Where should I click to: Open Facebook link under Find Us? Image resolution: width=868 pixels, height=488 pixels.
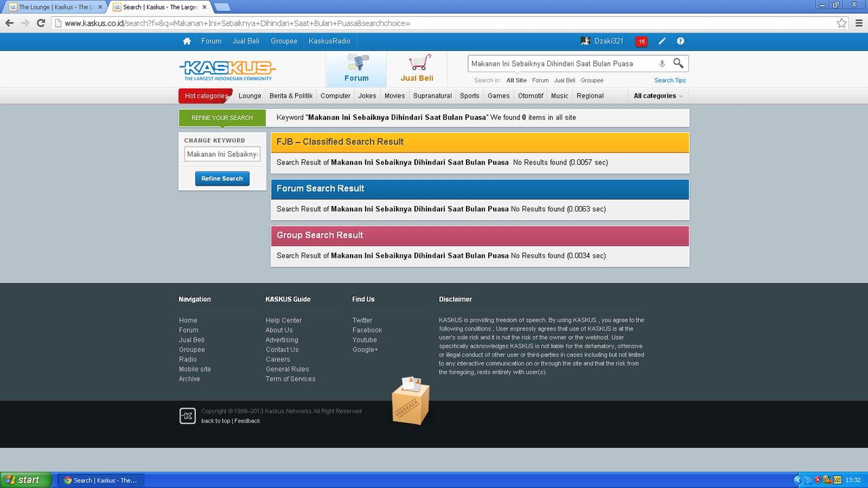(368, 330)
